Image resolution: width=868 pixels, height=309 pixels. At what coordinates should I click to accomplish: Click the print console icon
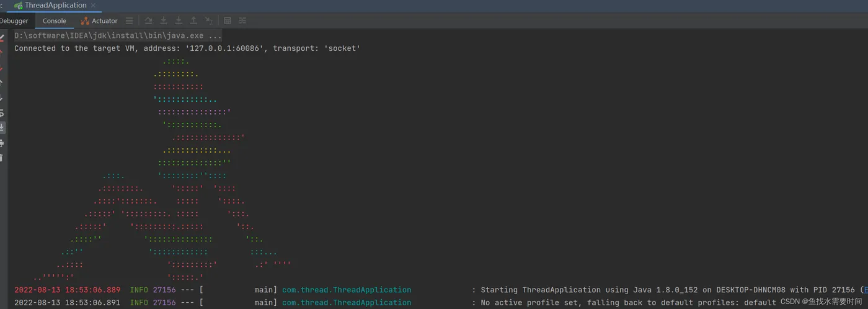pyautogui.click(x=2, y=143)
